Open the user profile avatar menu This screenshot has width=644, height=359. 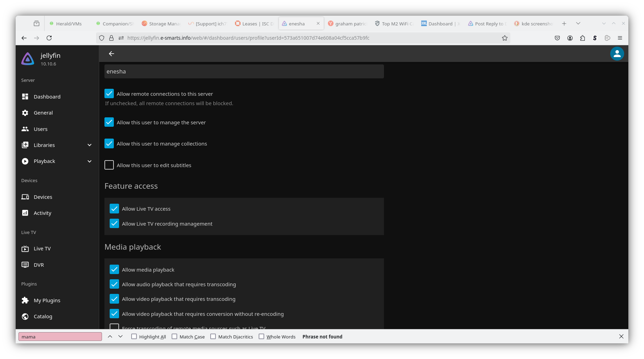(x=617, y=54)
